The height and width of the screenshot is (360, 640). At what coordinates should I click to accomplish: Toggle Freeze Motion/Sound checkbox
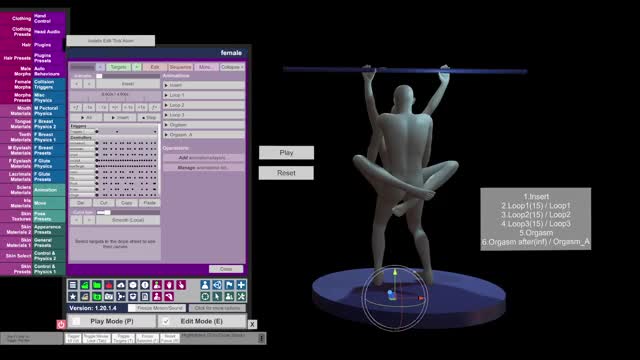click(x=132, y=308)
